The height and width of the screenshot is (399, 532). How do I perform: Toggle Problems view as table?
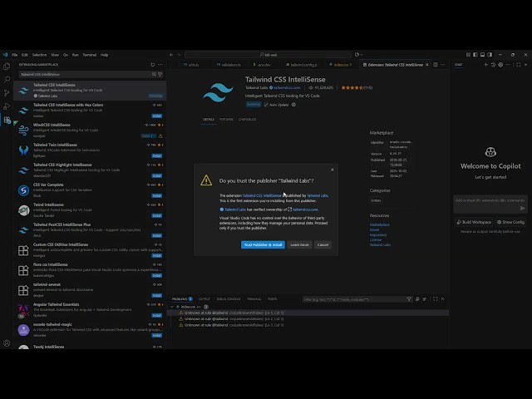tap(425, 299)
